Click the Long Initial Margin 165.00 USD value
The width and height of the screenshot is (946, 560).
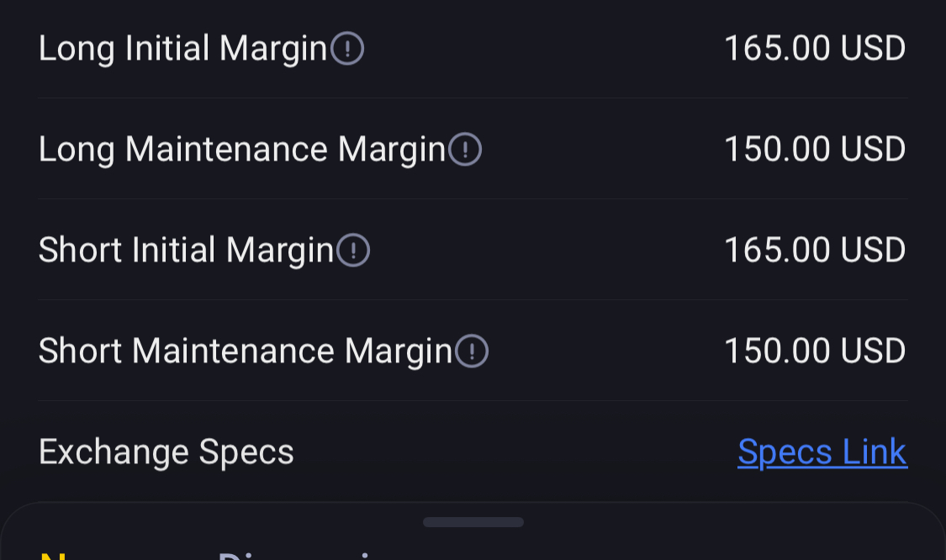tap(814, 49)
